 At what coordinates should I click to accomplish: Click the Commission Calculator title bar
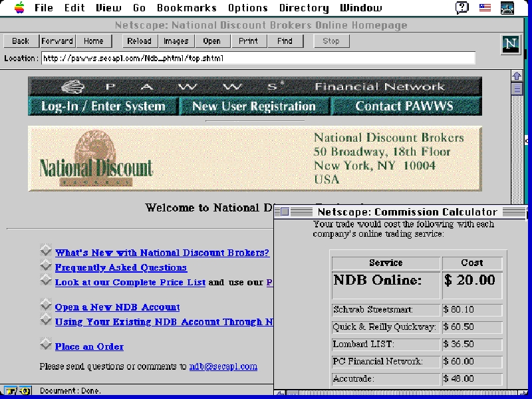coord(400,212)
